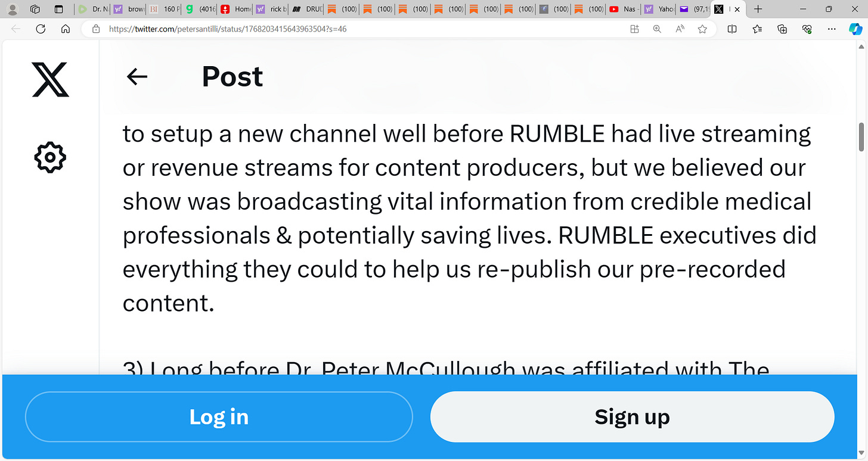This screenshot has height=461, width=868.
Task: Launch the Copilot sidebar
Action: click(855, 29)
